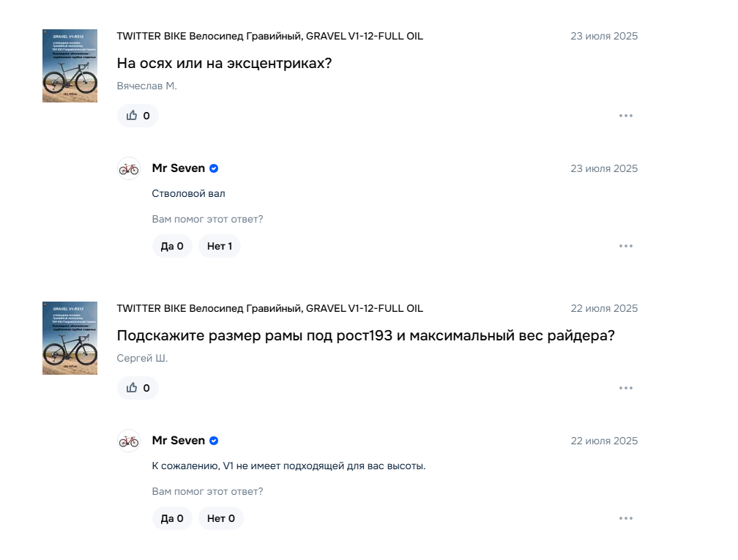738x560 pixels.
Task: Open Mr Seven seller name on second answer
Action: click(x=178, y=441)
